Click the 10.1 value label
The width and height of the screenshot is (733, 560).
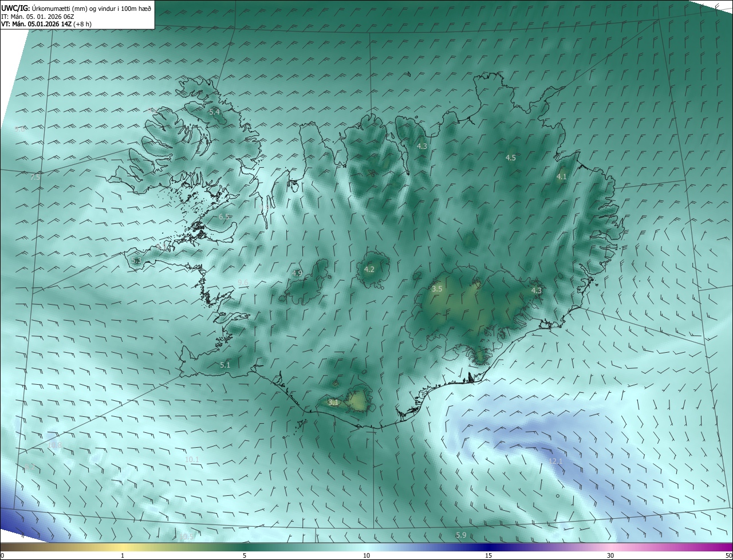click(192, 459)
